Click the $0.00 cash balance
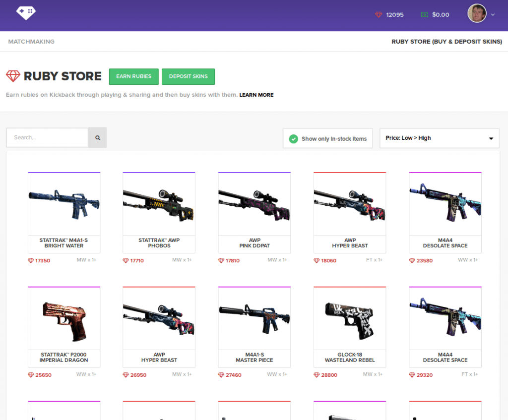508x420 pixels. tap(441, 14)
